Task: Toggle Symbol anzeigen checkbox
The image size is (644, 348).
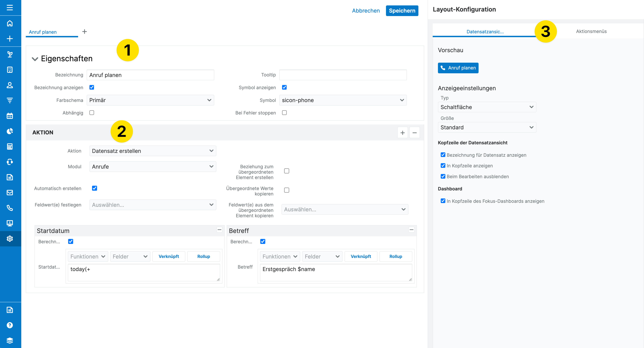Action: point(284,87)
